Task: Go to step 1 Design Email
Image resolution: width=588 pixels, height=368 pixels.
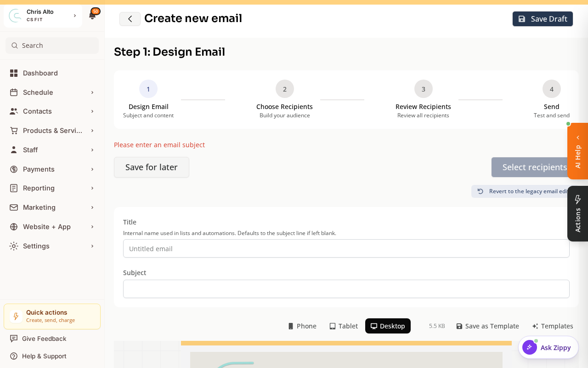Action: (148, 100)
